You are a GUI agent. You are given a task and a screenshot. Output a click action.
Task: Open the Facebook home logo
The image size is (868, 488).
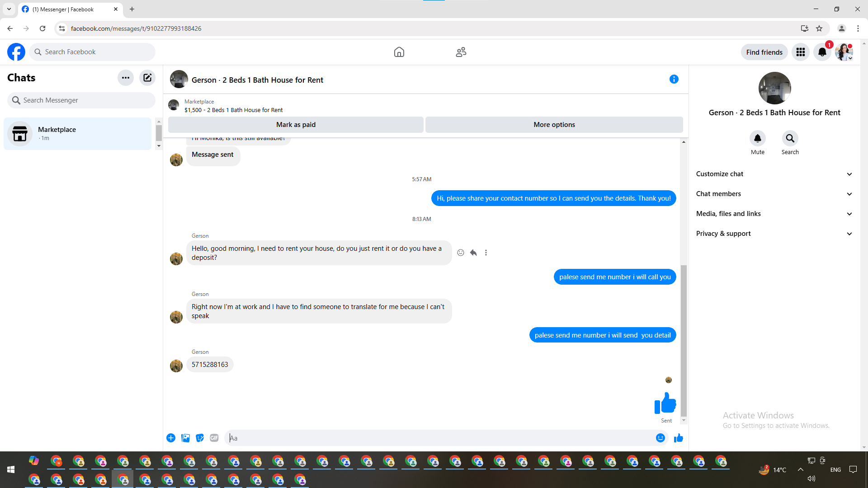click(x=16, y=52)
